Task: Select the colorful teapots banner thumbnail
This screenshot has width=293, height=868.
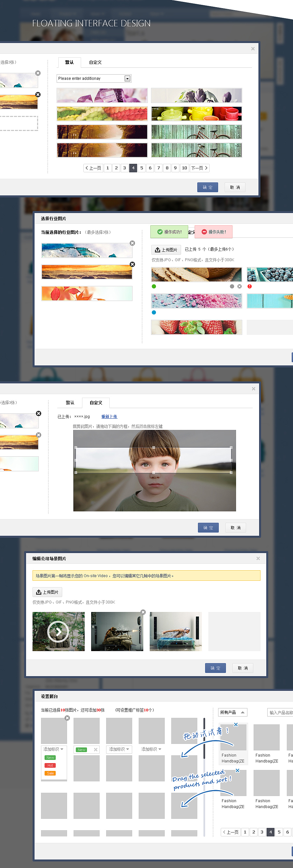Action: pos(197,114)
